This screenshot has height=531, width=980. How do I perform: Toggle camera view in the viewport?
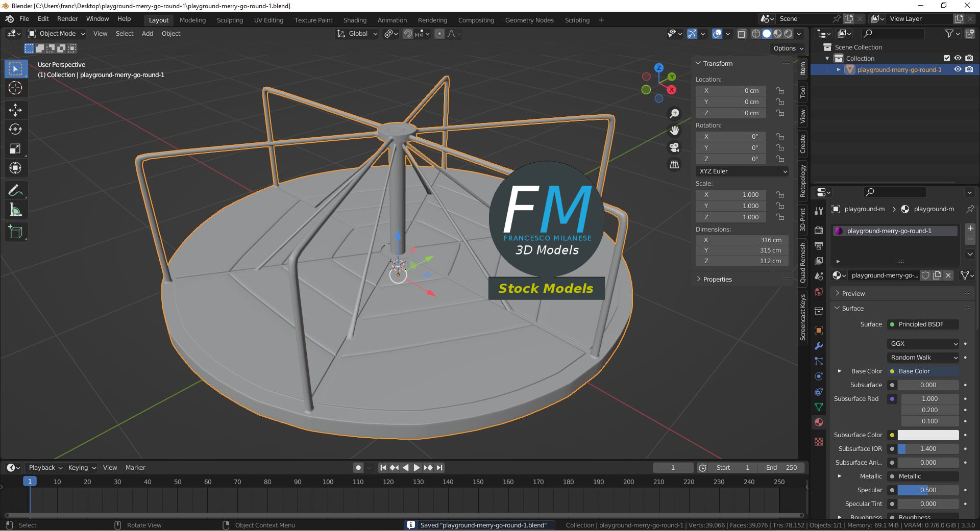(x=674, y=147)
